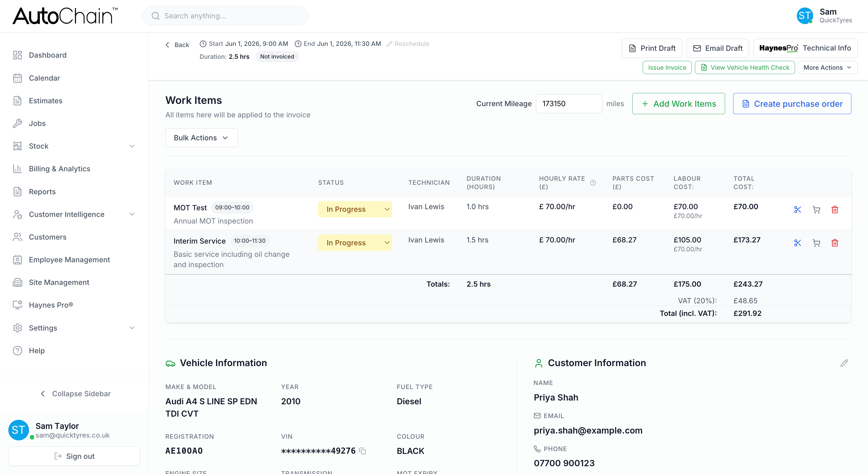Screen dimensions: 868x474
Task: Click the Dashboard grid icon
Action: coord(17,55)
